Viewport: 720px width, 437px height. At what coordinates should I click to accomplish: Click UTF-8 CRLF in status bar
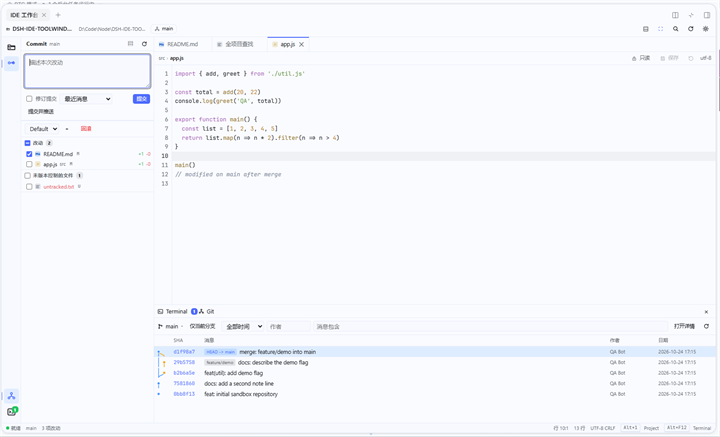[602, 428]
